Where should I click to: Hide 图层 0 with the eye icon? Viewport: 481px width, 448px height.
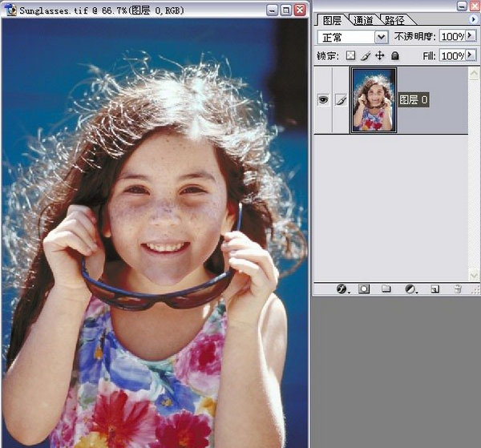coord(323,99)
